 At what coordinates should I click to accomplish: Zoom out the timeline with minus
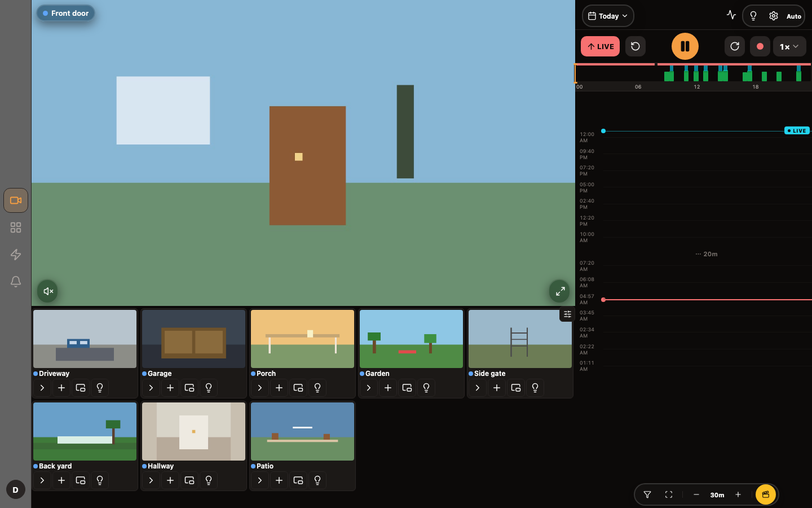(696, 494)
